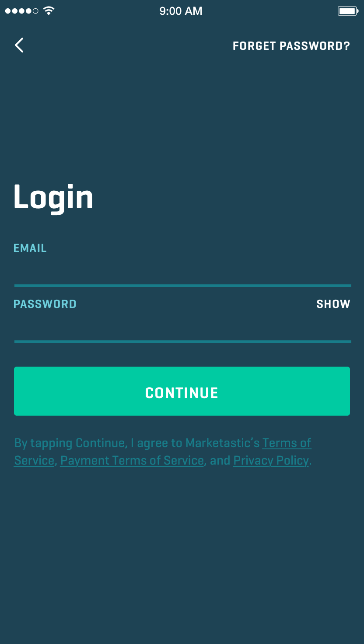Open the Privacy Policy link
364x644 pixels.
coord(271,461)
